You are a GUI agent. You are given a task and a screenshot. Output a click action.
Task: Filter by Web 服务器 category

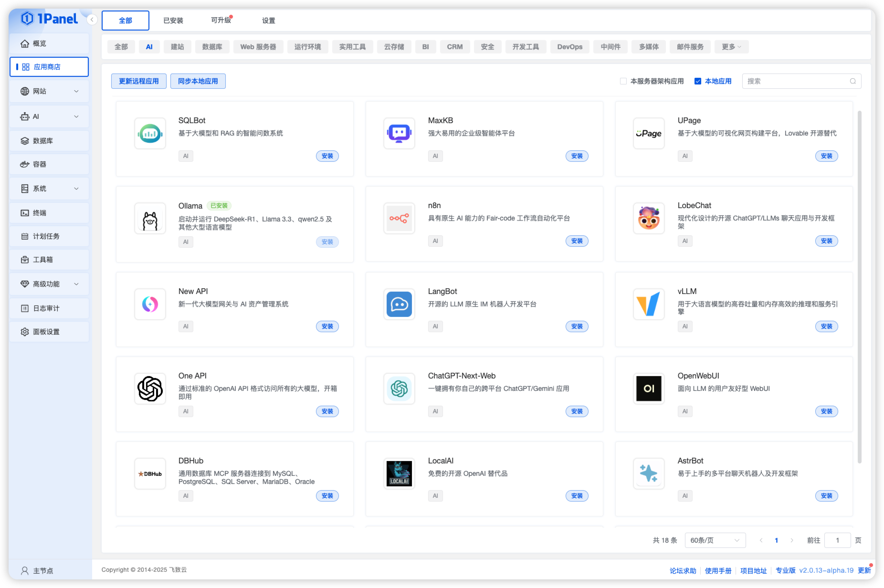(x=258, y=47)
